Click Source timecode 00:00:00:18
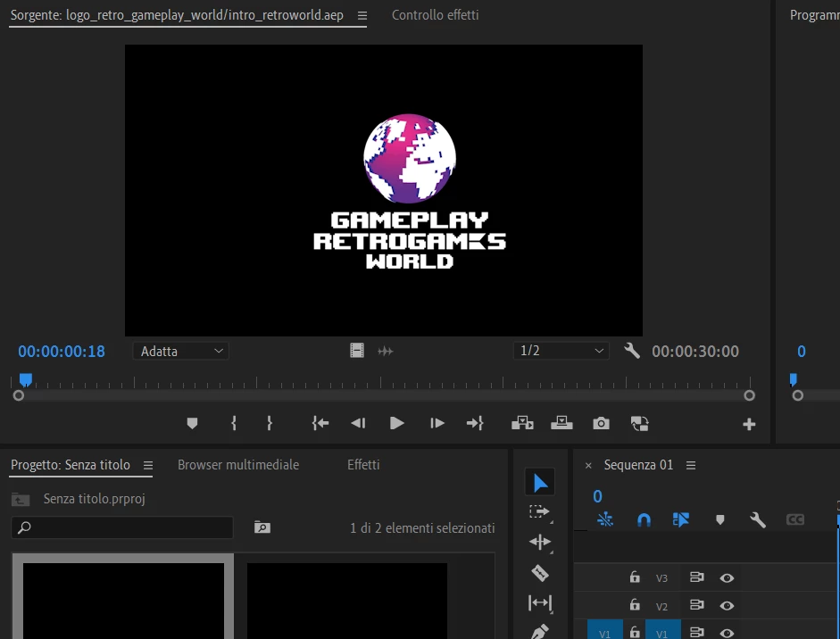The height and width of the screenshot is (639, 840). pyautogui.click(x=62, y=352)
